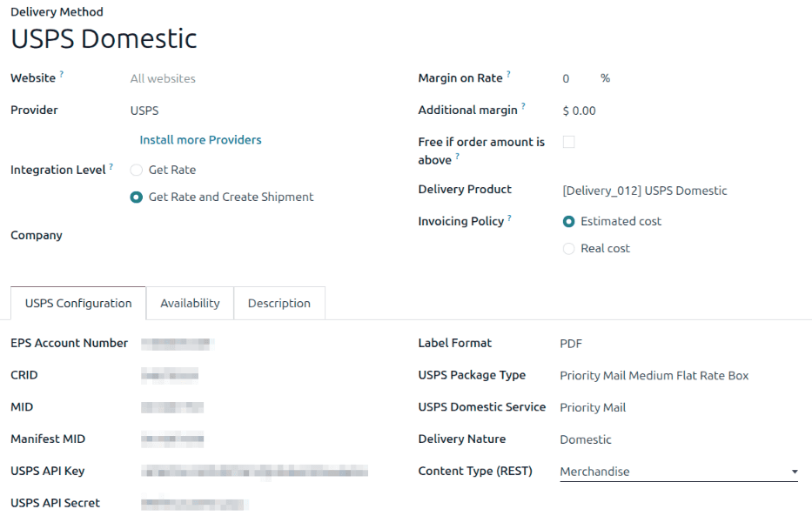Viewport: 812px width, 516px height.
Task: Enable Free if order amount is above checkbox
Action: pyautogui.click(x=568, y=142)
